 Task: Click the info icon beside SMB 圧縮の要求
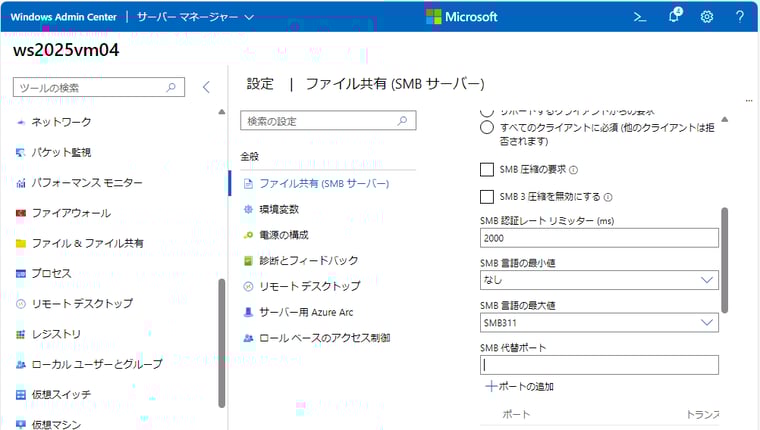(x=573, y=170)
